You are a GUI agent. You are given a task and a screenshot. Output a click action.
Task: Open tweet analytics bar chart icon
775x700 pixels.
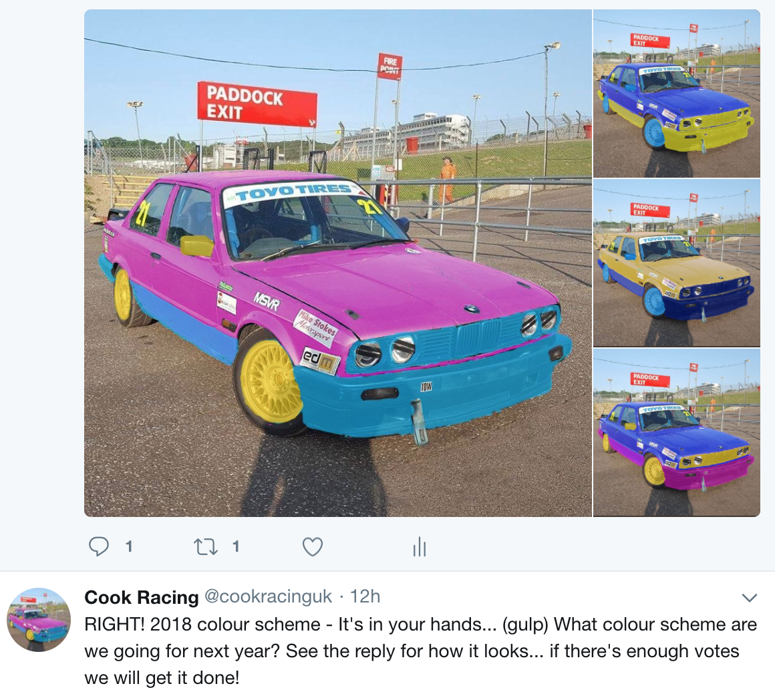(x=419, y=546)
